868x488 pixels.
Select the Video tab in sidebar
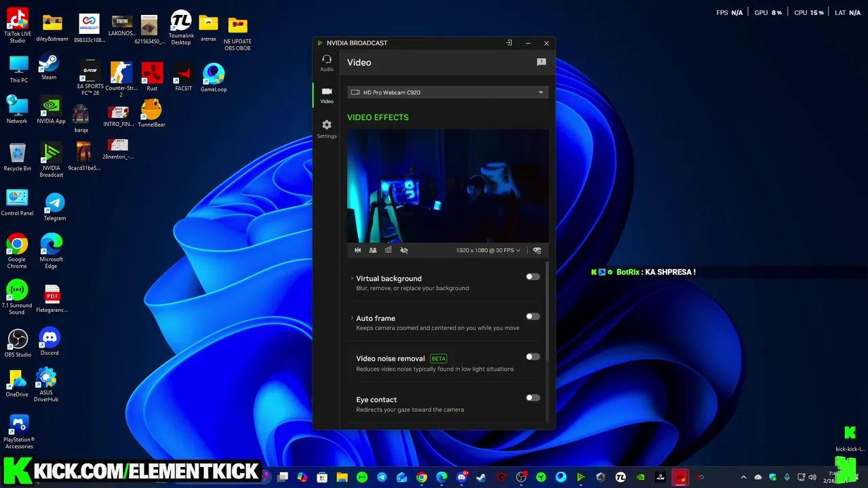[327, 96]
